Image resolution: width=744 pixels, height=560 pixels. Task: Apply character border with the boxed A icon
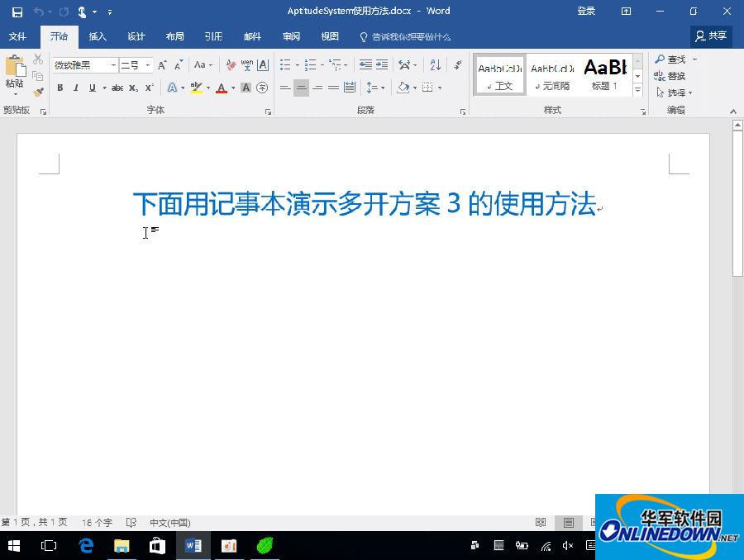[x=263, y=65]
